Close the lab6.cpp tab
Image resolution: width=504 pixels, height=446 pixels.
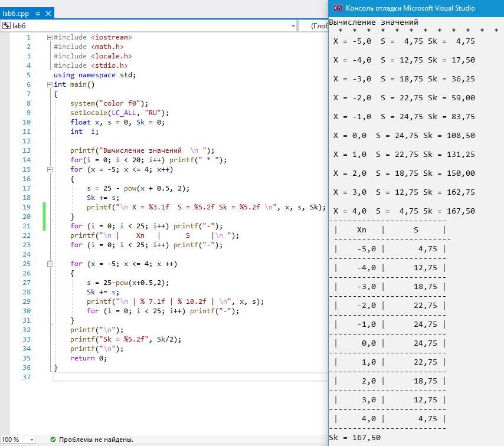click(x=48, y=14)
